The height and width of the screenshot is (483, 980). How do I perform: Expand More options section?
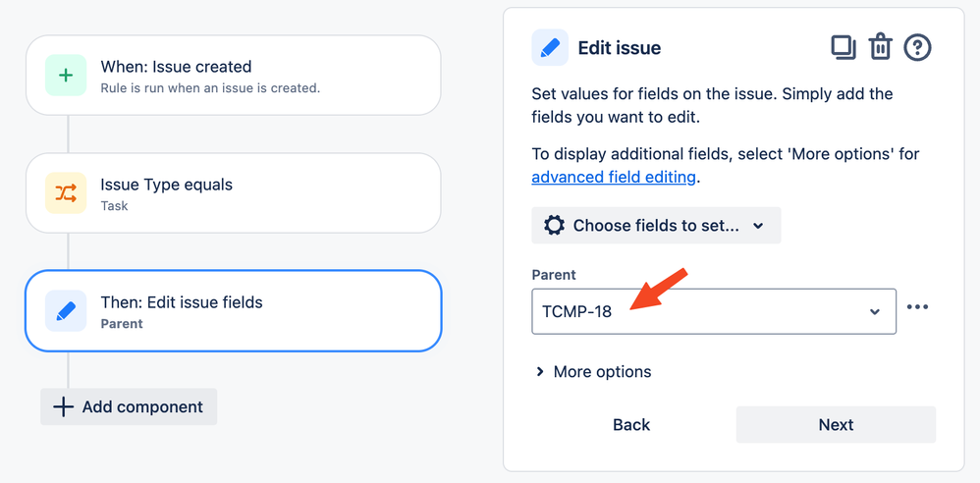(594, 372)
